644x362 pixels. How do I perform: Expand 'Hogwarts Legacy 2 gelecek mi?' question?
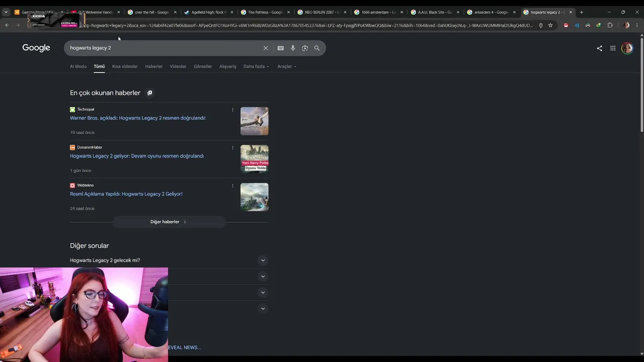263,260
